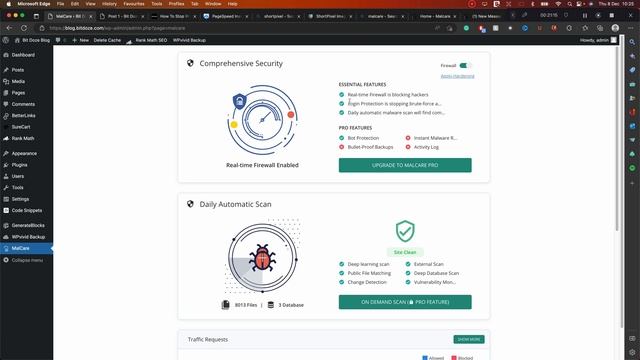Click Delete Cache in admin bar

[107, 40]
